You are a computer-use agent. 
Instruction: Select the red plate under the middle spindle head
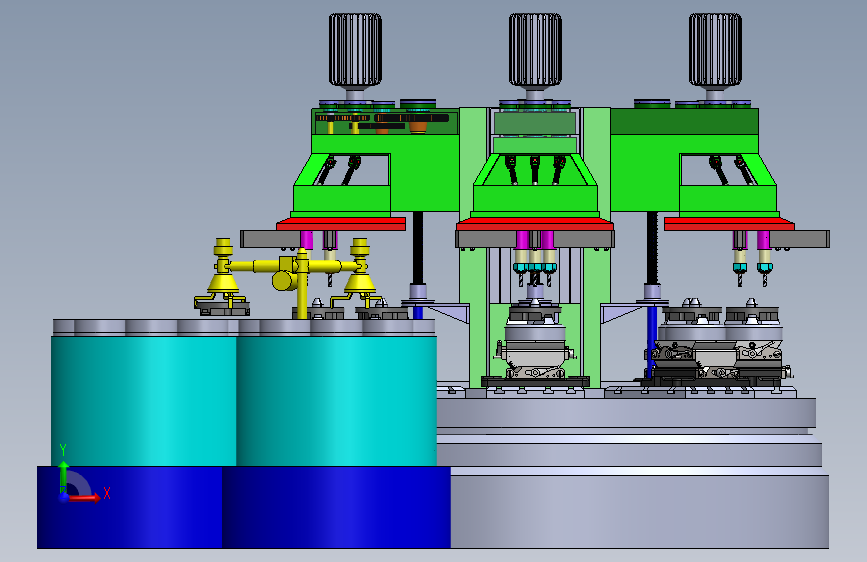click(535, 224)
